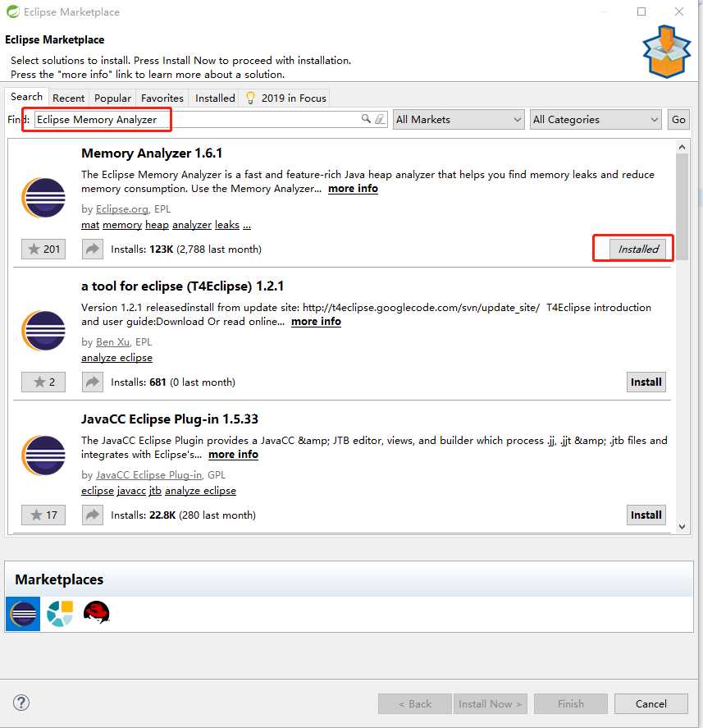Screen dimensions: 703x728
Task: Select the Eclipse Marketplace catalog icon
Action: (x=23, y=613)
